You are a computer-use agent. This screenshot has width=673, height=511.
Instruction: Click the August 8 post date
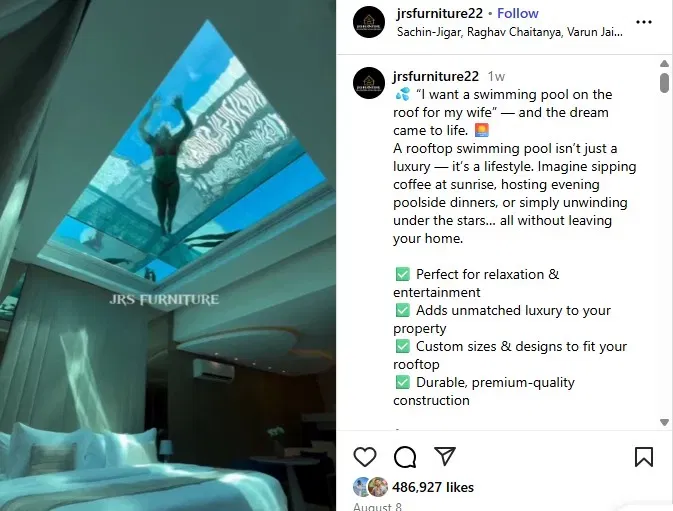377,506
